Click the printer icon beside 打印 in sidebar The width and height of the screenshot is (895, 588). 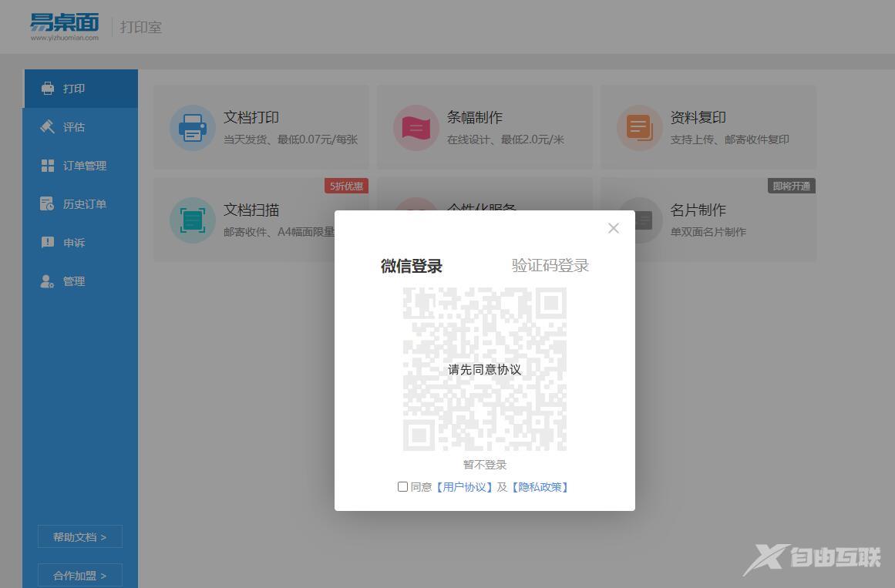(x=48, y=89)
